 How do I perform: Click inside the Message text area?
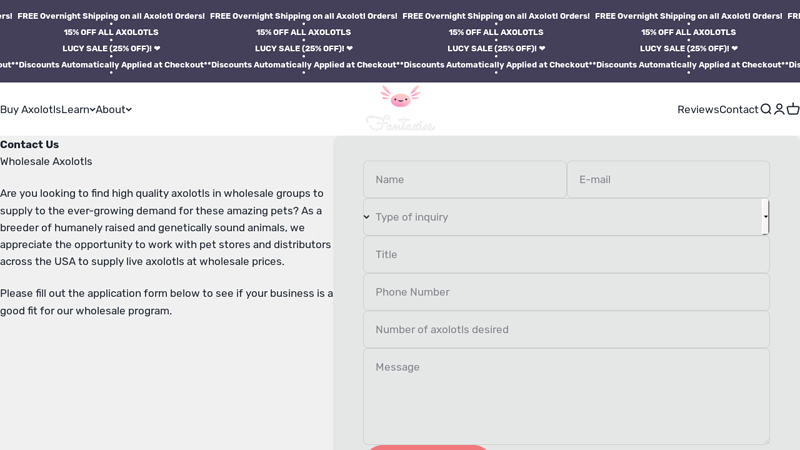(x=566, y=396)
